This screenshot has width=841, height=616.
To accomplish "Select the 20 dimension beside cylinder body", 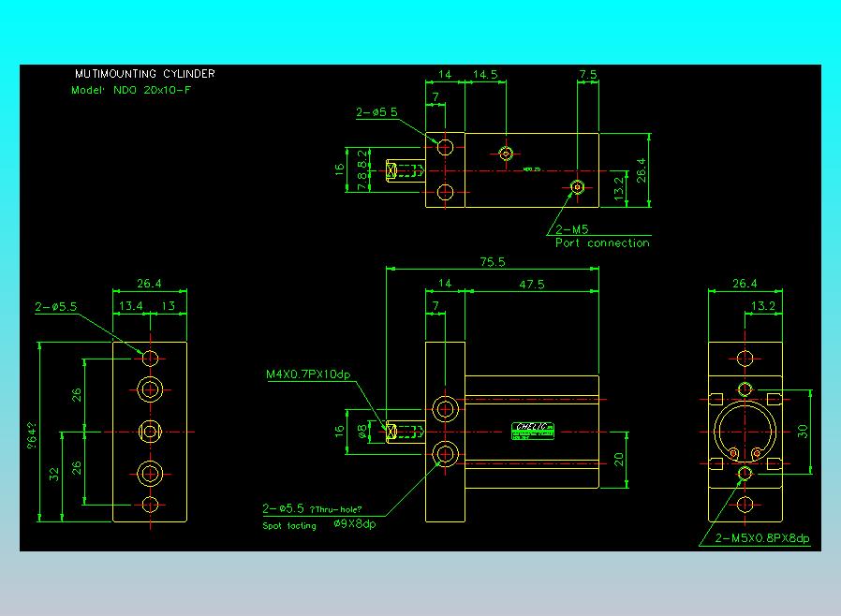I will 618,459.
